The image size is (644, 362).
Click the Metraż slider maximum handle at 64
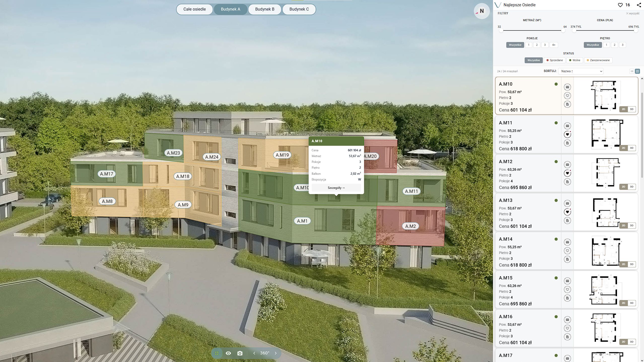click(563, 31)
